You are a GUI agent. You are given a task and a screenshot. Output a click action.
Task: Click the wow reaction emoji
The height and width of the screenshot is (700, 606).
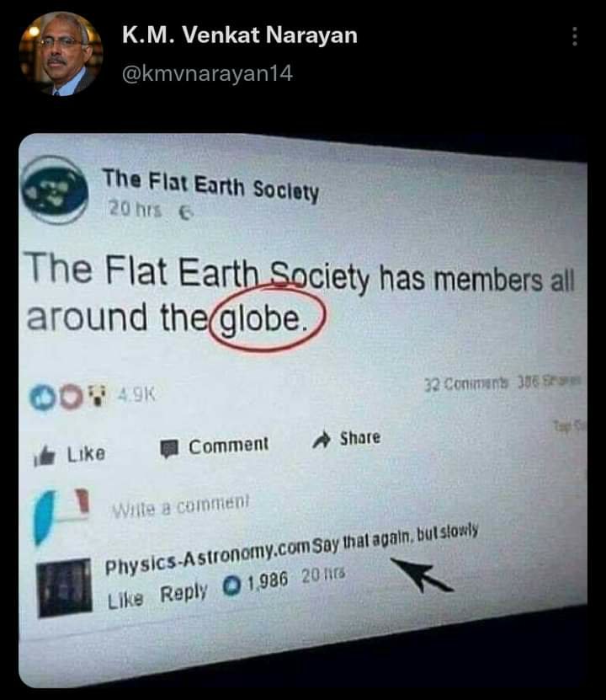(x=98, y=396)
